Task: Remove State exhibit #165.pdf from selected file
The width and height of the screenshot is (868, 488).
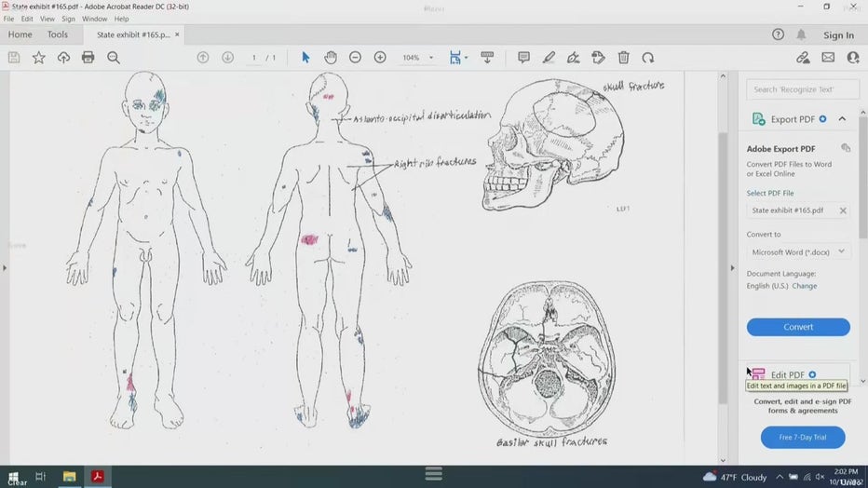Action: (842, 210)
